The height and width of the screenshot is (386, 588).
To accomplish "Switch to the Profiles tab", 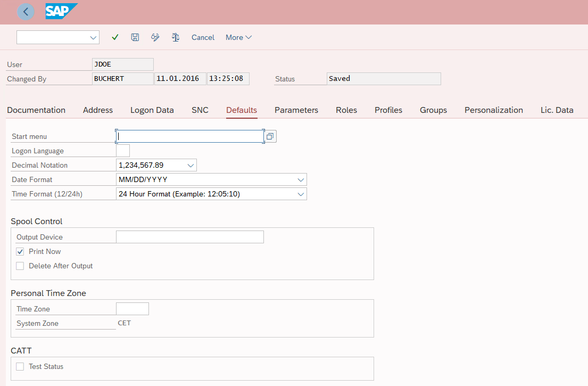I will [x=388, y=110].
